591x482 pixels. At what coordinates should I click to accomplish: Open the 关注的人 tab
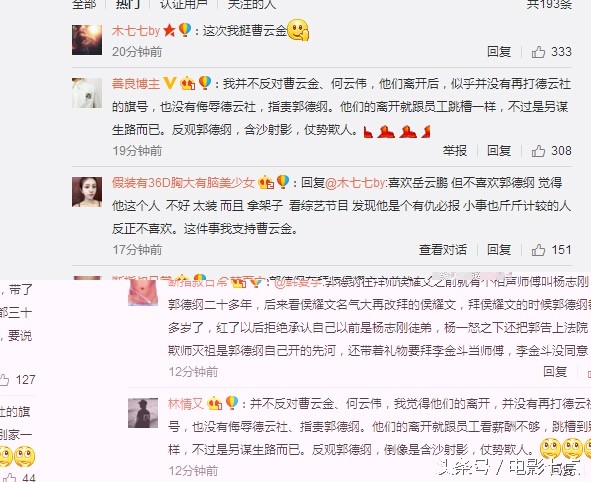pos(252,5)
